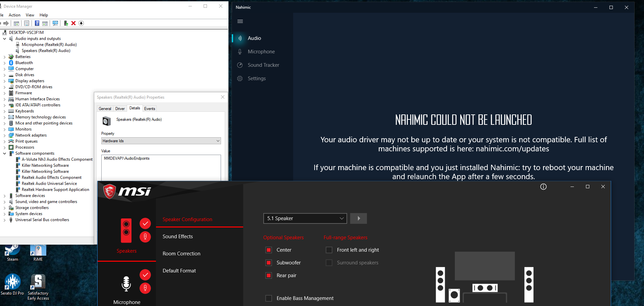Uncheck the Rear pair optional speaker
The width and height of the screenshot is (644, 306).
269,275
